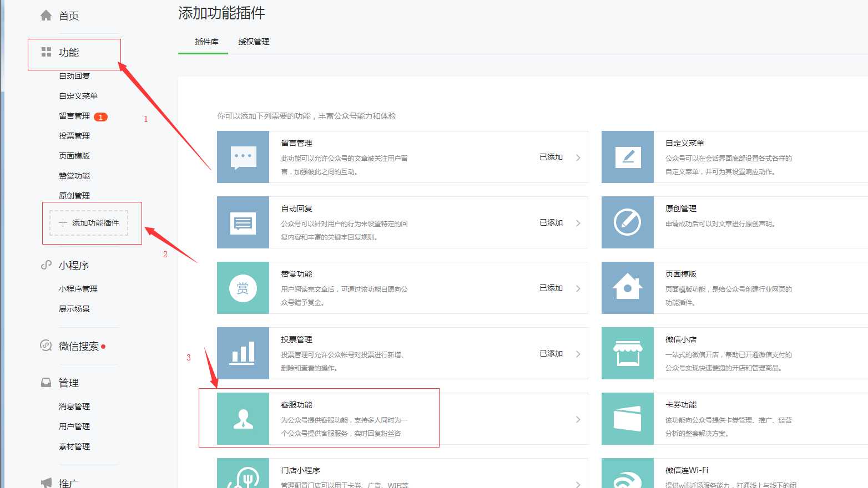Click the 微信小店 storefront icon
The image size is (868, 488).
(x=628, y=353)
